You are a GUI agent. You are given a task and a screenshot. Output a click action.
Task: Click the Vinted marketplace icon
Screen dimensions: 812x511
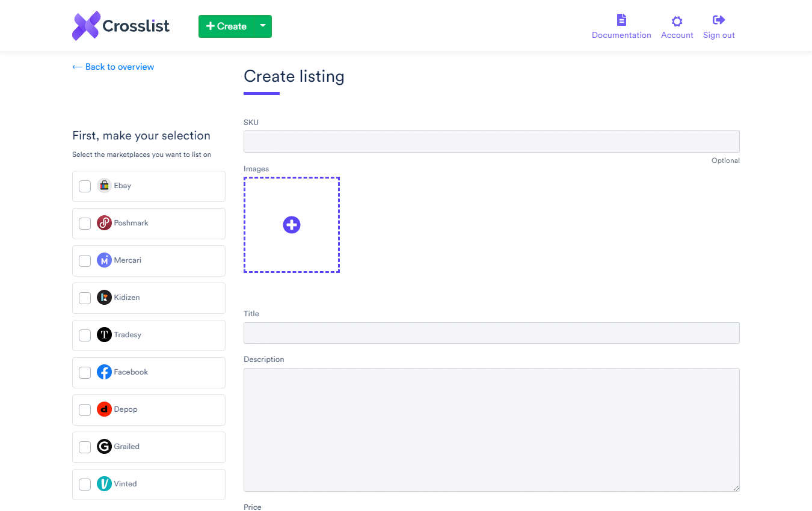pyautogui.click(x=104, y=484)
